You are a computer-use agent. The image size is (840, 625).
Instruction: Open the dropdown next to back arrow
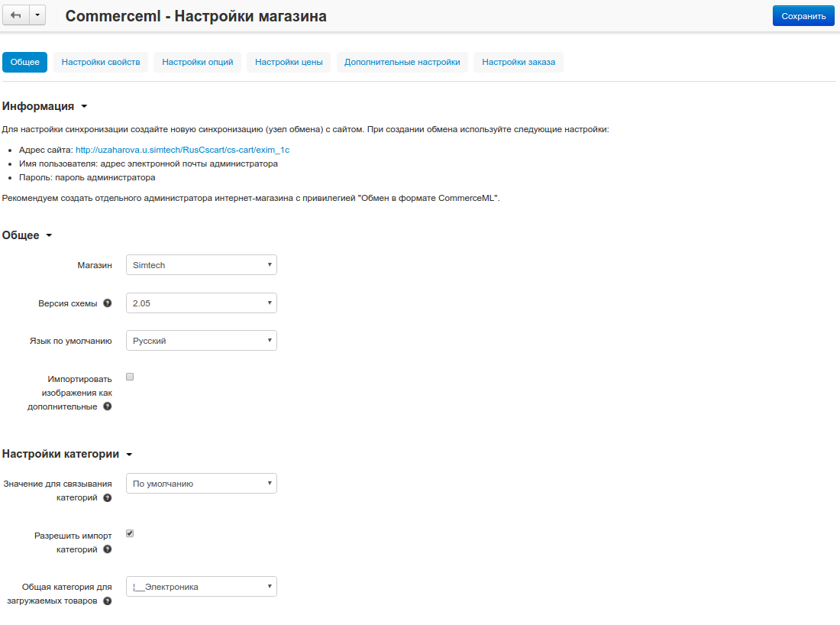click(37, 15)
